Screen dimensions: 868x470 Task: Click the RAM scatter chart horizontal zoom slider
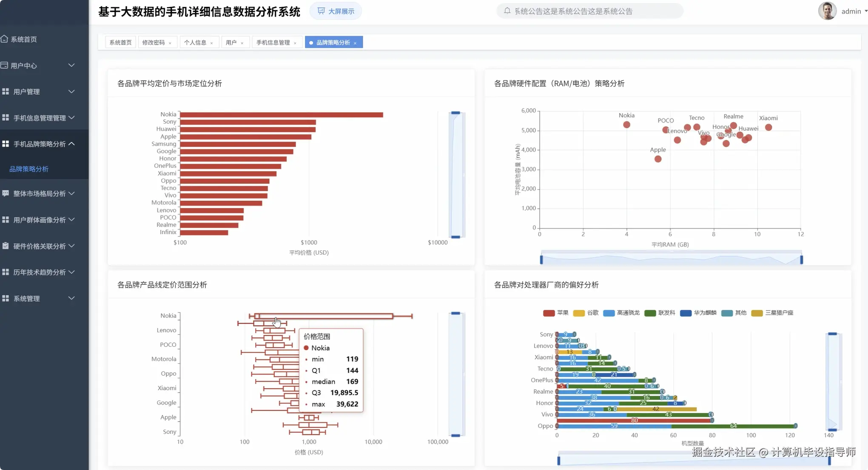pyautogui.click(x=671, y=259)
